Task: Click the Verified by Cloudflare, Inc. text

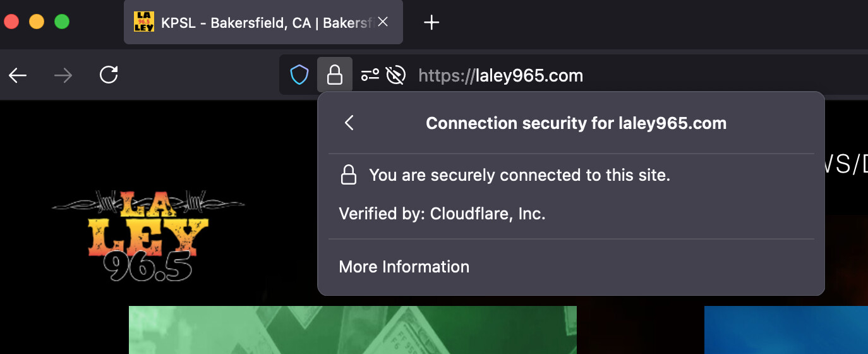Action: [442, 214]
